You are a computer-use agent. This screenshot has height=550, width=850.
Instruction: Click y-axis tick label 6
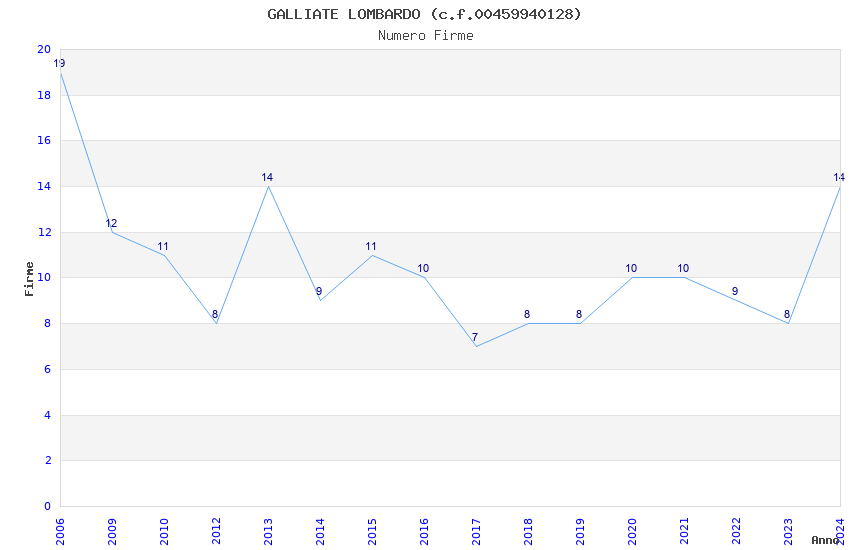(48, 369)
